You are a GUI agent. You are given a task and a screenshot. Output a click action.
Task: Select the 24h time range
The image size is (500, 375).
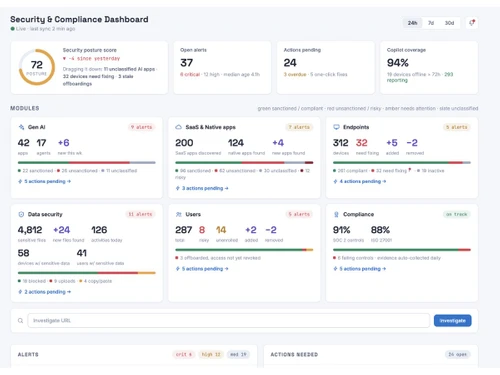[412, 23]
